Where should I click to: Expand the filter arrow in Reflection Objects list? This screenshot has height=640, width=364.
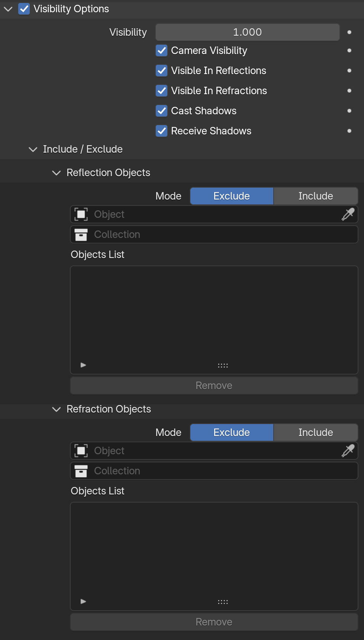(83, 365)
